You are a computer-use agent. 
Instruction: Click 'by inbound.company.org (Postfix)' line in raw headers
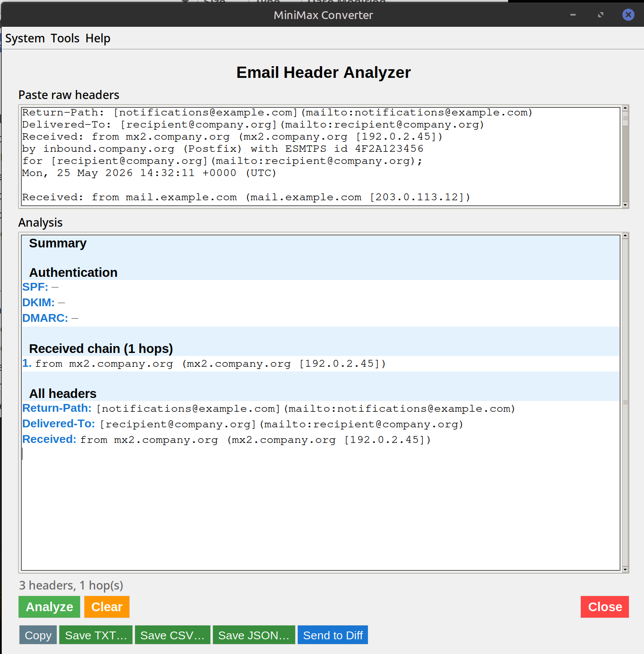[223, 149]
